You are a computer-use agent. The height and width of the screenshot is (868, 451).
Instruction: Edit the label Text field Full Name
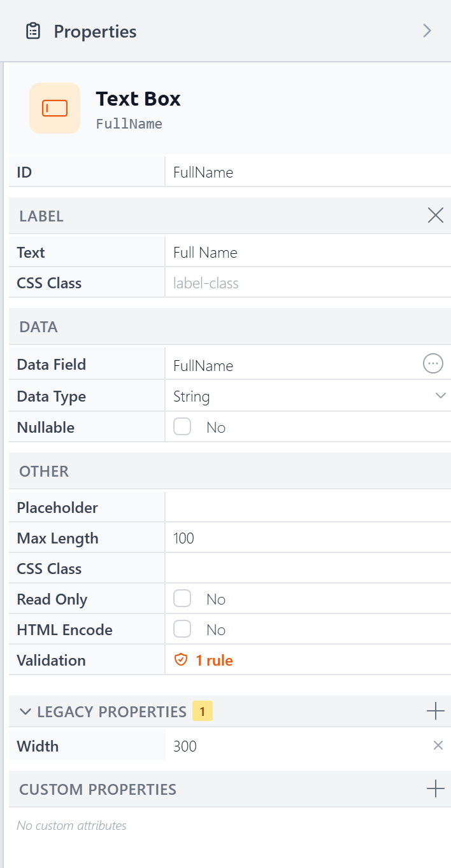308,252
